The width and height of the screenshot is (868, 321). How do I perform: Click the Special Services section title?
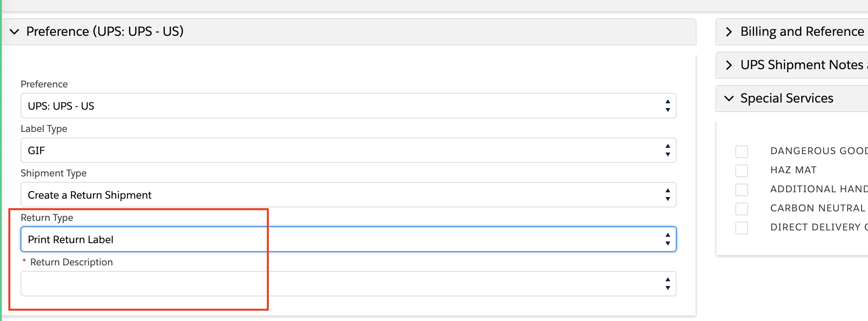[787, 99]
